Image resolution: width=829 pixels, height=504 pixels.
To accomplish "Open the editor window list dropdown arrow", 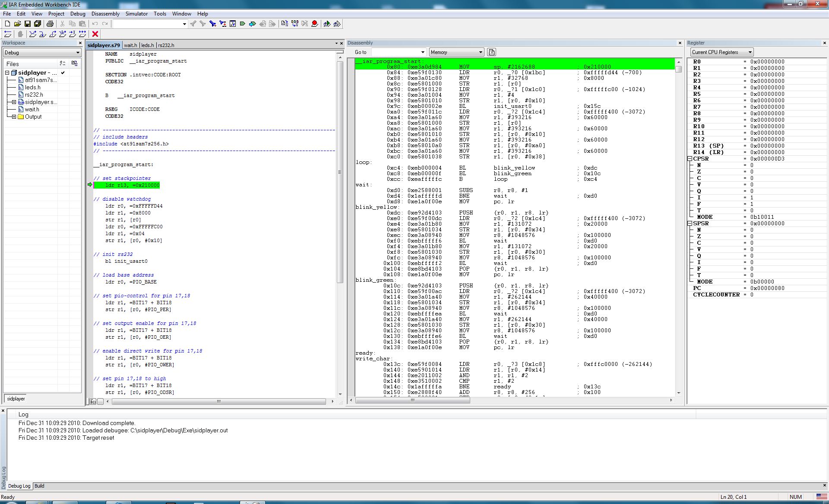I will (x=336, y=44).
